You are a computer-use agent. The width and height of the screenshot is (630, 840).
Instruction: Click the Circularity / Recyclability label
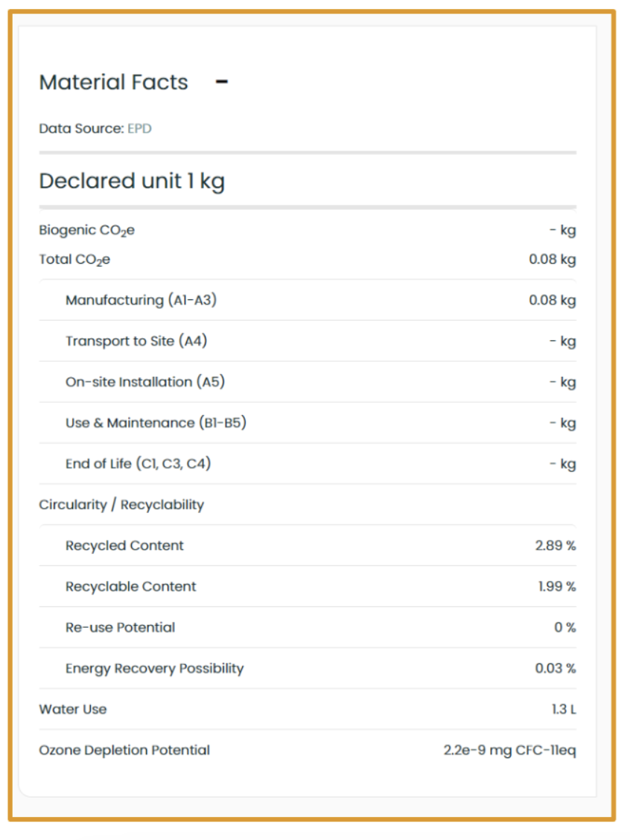121,505
